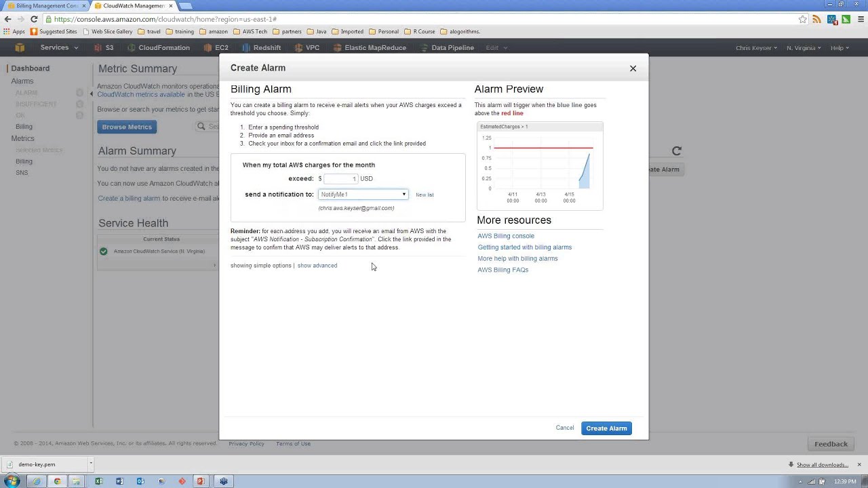Open Excel from the taskbar
Screen dimensions: 868x488
click(99, 481)
